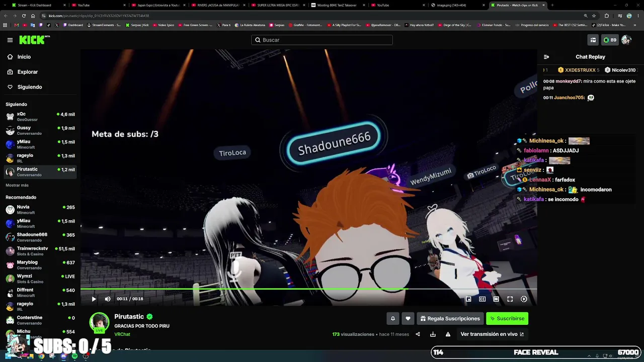Open a new browser tab
644x362 pixels.
(x=552, y=5)
